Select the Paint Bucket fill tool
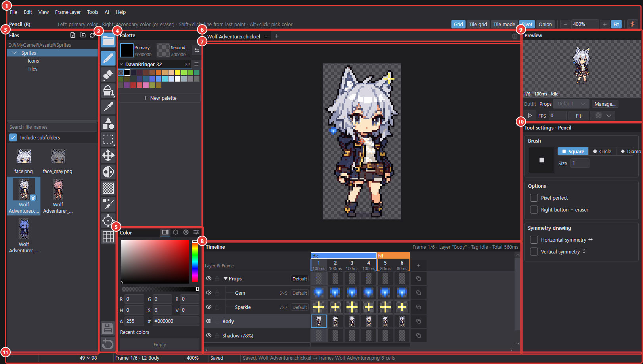Screen dimensions: 643x364 [108, 91]
